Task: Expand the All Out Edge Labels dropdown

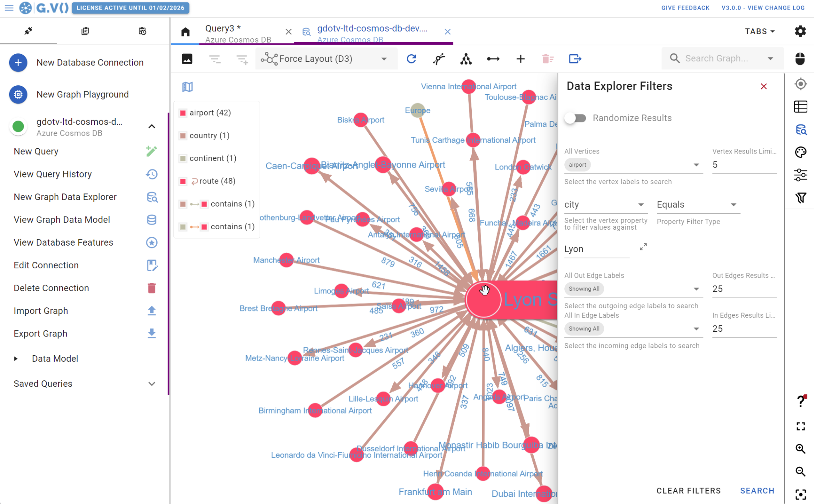Action: 697,289
